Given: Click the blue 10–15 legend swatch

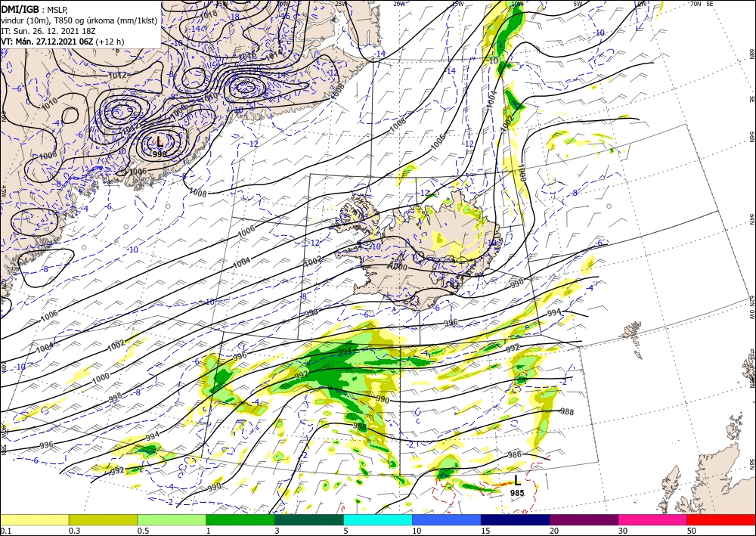Looking at the screenshot, I should click(x=447, y=519).
